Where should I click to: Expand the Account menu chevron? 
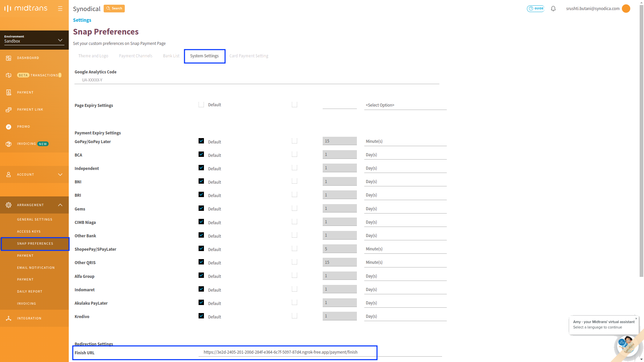coord(60,175)
